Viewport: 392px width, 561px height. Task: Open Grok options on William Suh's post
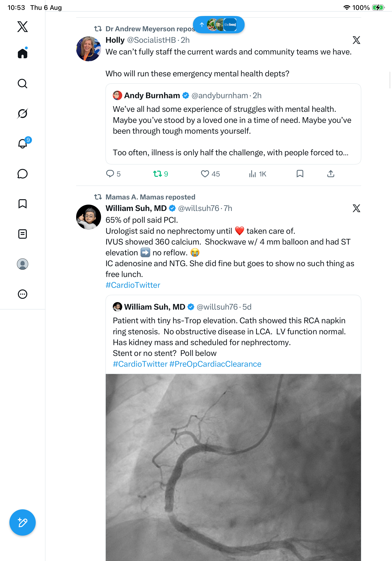(356, 208)
